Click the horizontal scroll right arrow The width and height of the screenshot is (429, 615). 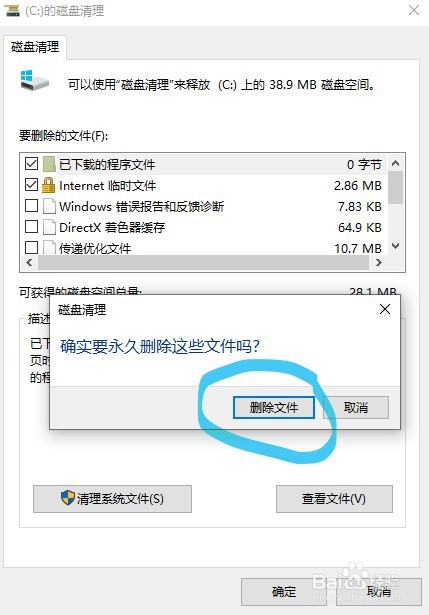click(x=379, y=263)
